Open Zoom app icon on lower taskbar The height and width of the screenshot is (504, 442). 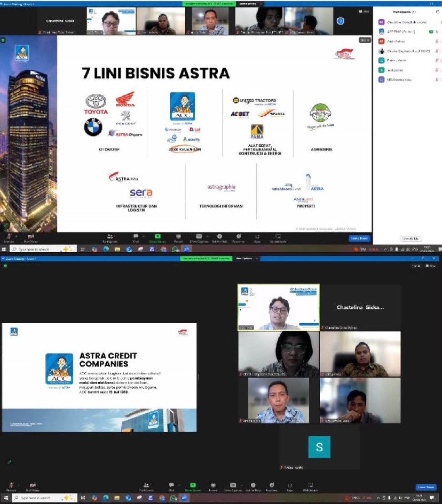click(184, 498)
